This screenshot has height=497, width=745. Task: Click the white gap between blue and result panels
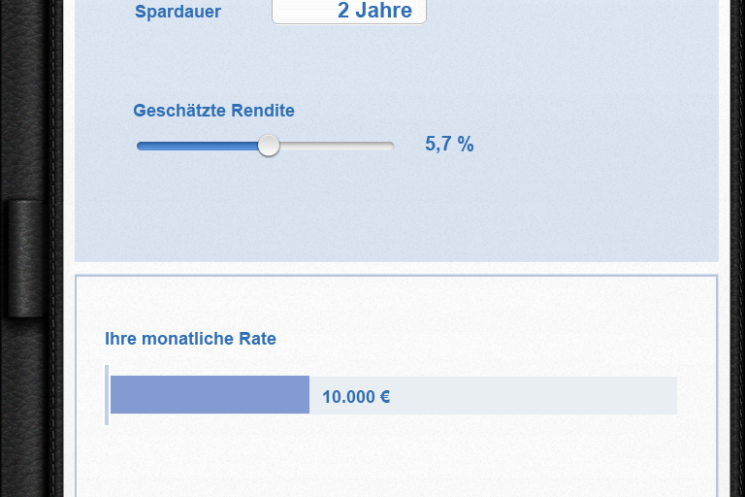pos(396,268)
